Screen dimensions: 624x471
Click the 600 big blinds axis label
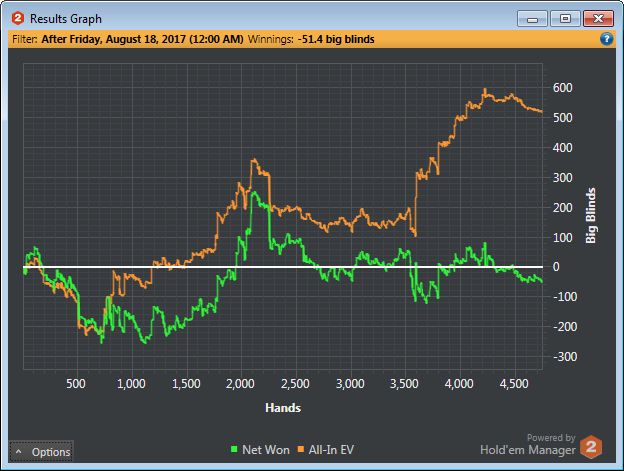tap(563, 88)
